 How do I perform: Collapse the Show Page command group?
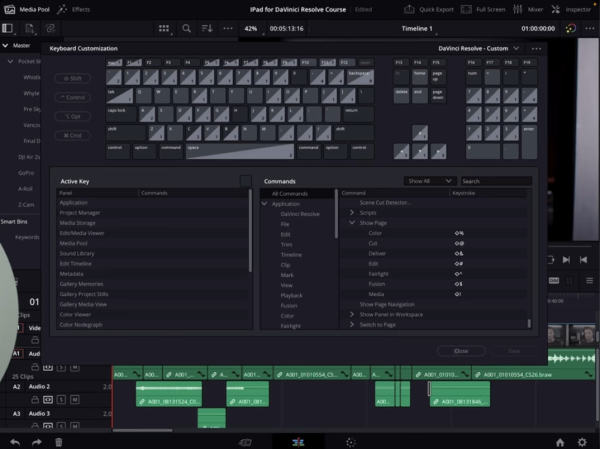pos(352,223)
